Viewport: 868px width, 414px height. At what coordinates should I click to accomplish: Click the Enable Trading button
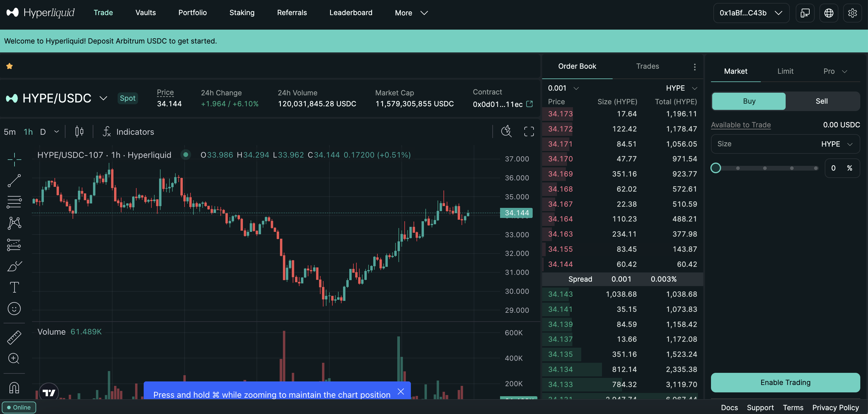(785, 382)
